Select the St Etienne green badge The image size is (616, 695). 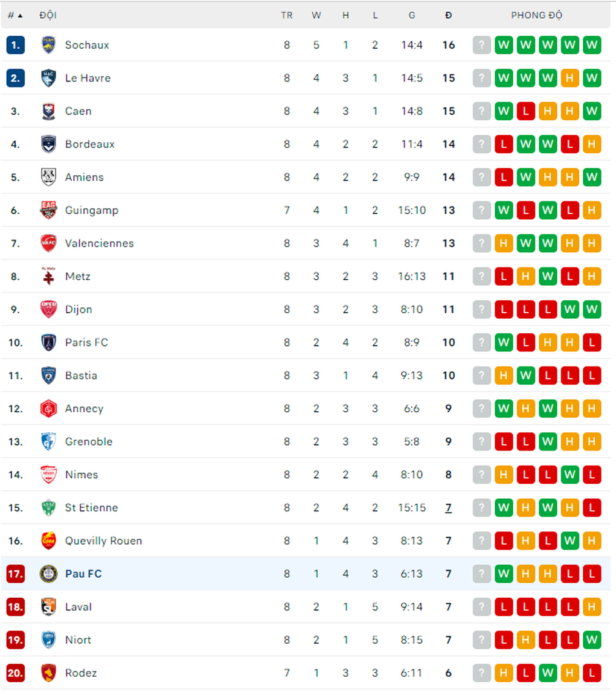point(48,507)
